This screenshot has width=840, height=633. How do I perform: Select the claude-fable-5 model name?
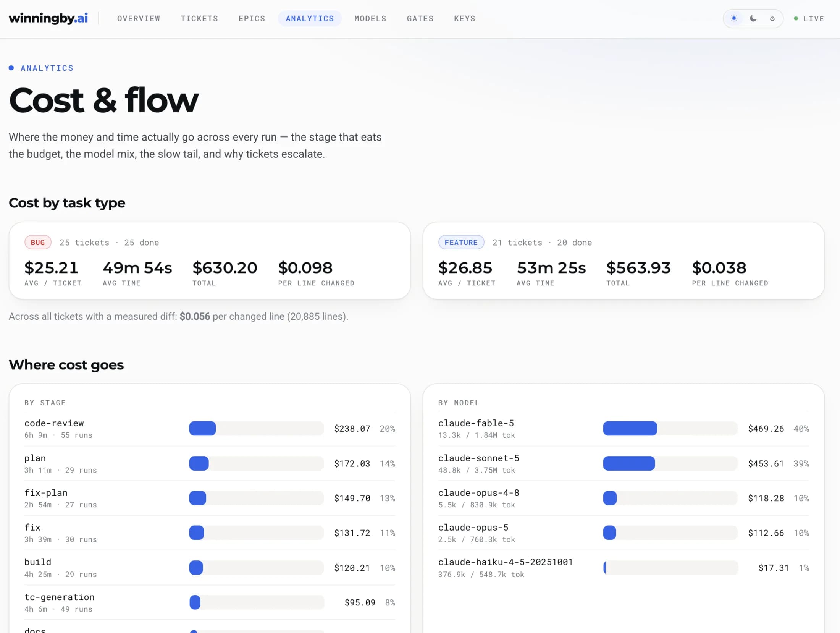coord(476,423)
